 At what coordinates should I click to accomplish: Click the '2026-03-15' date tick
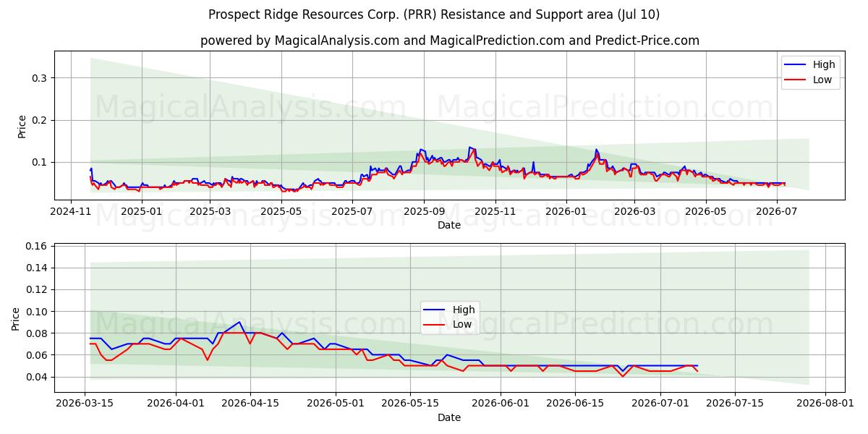(85, 403)
